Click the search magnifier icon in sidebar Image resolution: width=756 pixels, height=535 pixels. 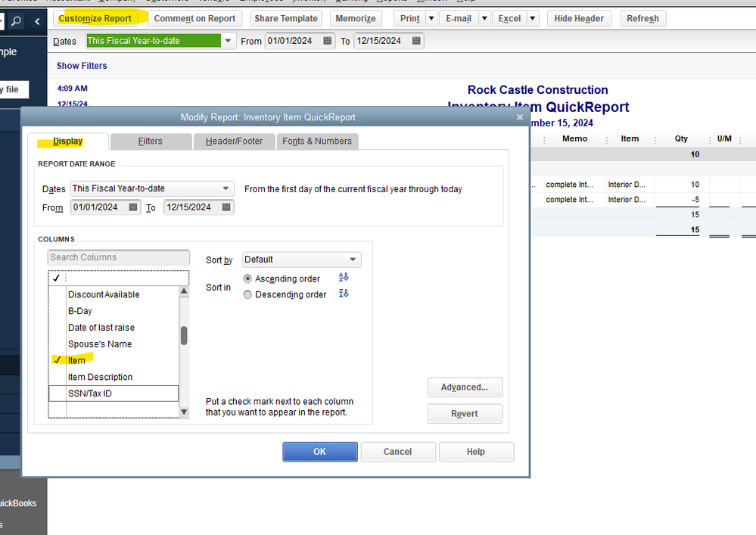pos(17,20)
